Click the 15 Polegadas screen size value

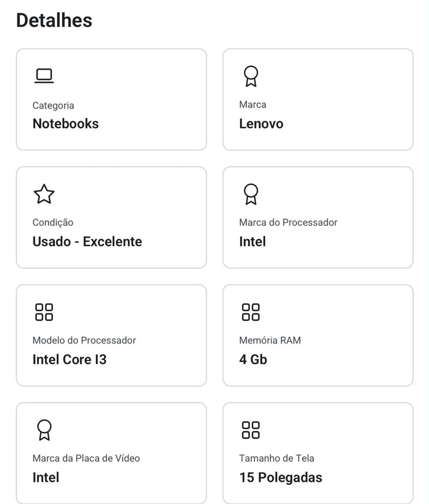pos(280,477)
